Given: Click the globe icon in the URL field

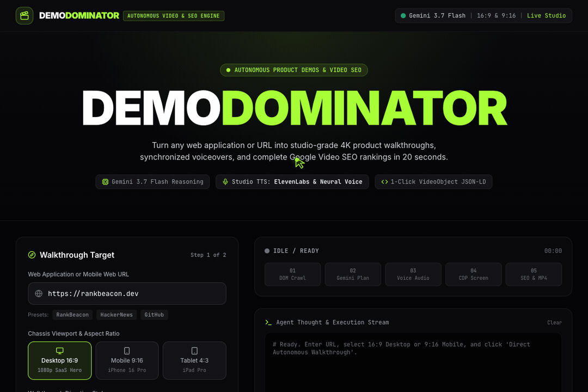Looking at the screenshot, I should click(x=39, y=293).
